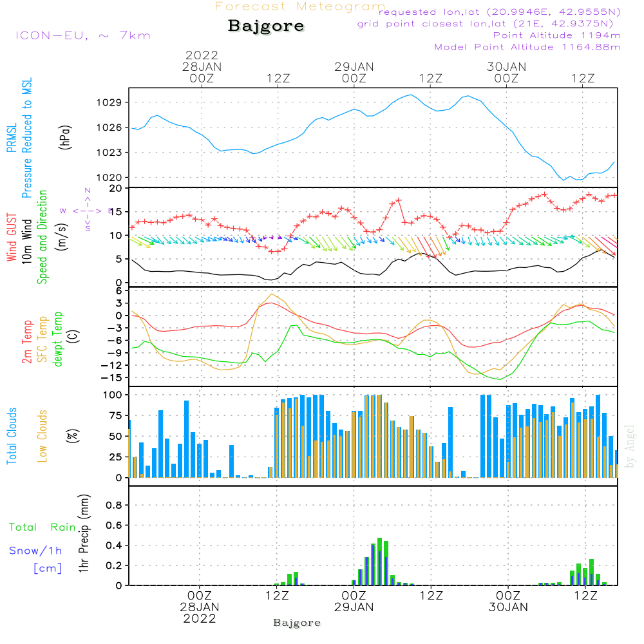The image size is (644, 644).
Task: Click the top-axis '29JAN 00Z' label
Action: point(354,72)
